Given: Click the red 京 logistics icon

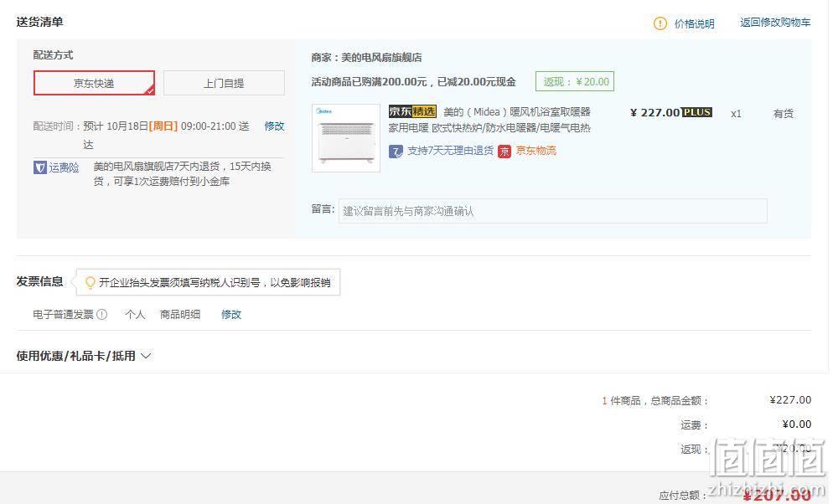Looking at the screenshot, I should tap(504, 152).
